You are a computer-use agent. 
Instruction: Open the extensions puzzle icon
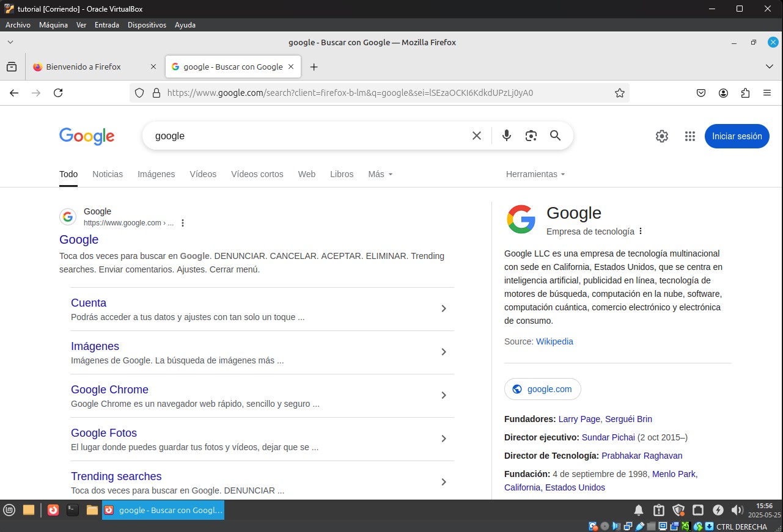tap(745, 93)
